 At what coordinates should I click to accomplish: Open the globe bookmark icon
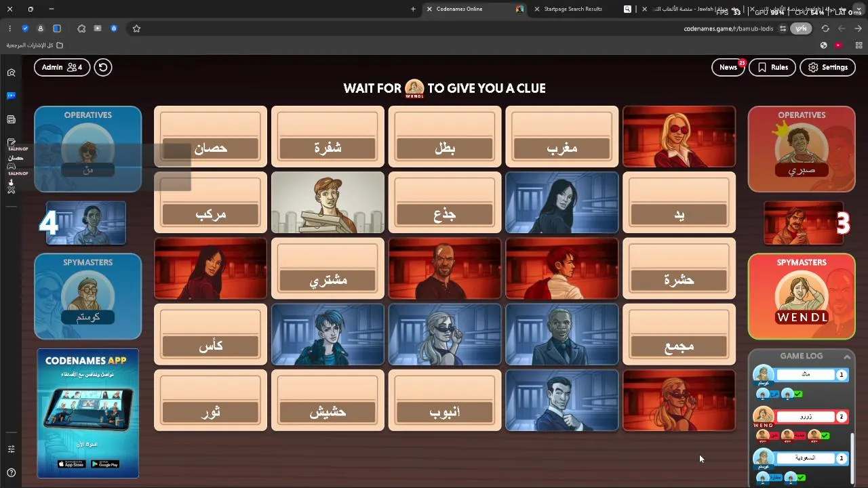click(x=823, y=45)
